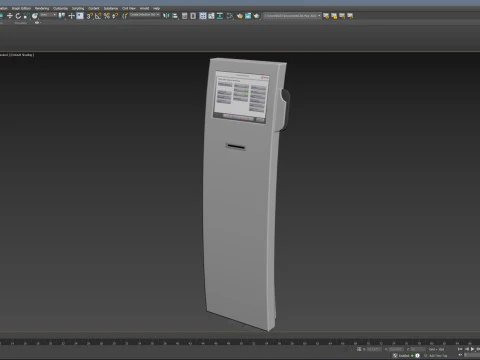Click the Grid value in the status bar
Image resolution: width=480 pixels, height=360 pixels.
pos(436,349)
